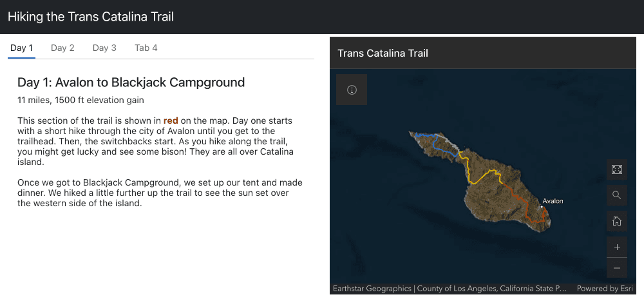The height and width of the screenshot is (299, 644).
Task: Zoom in on the map
Action: 616,247
